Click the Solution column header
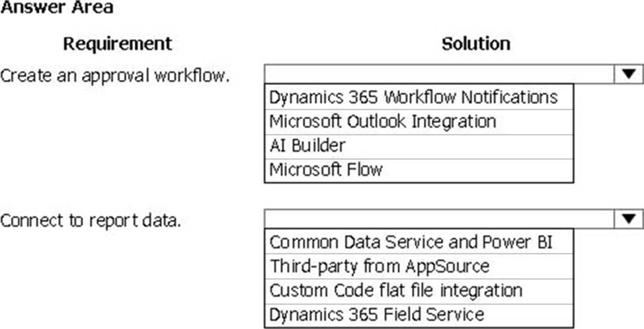 [x=476, y=44]
